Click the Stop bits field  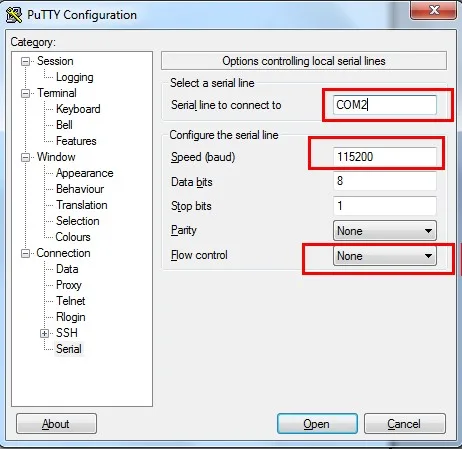click(384, 206)
